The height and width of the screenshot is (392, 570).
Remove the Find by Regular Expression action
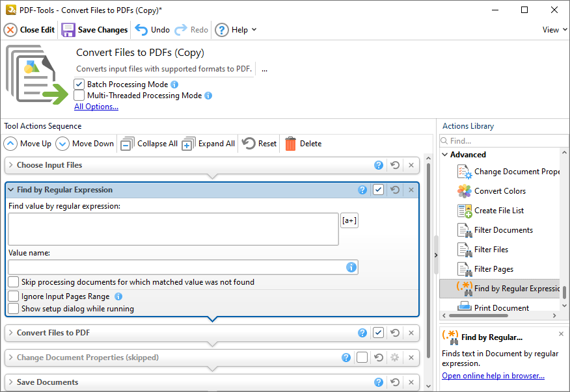411,190
